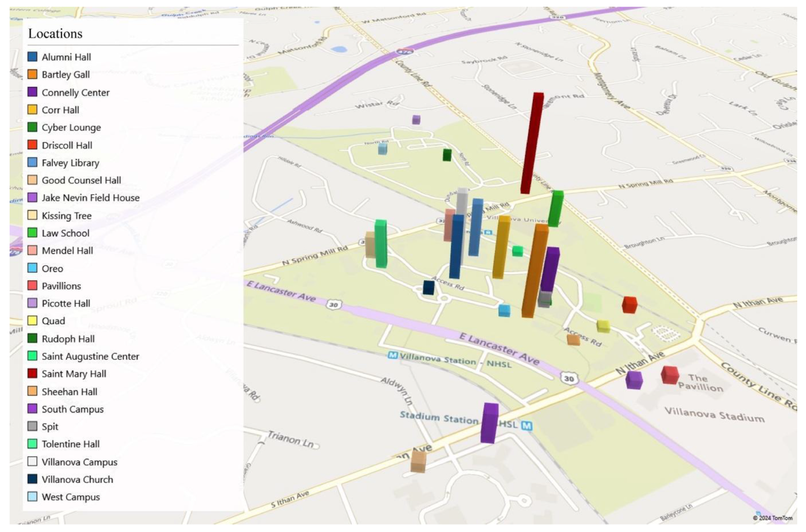Click the Alumni Hall blue legend swatch
806x532 pixels.
tap(32, 57)
